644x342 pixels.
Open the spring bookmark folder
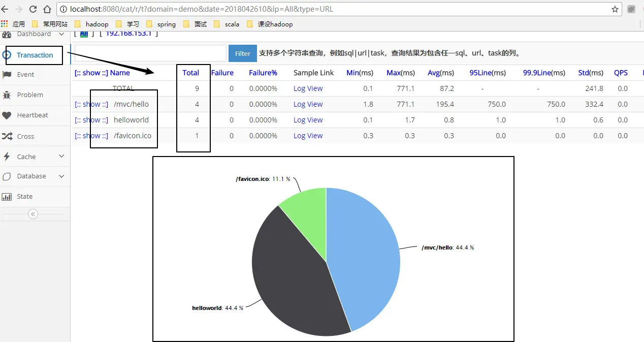[161, 24]
